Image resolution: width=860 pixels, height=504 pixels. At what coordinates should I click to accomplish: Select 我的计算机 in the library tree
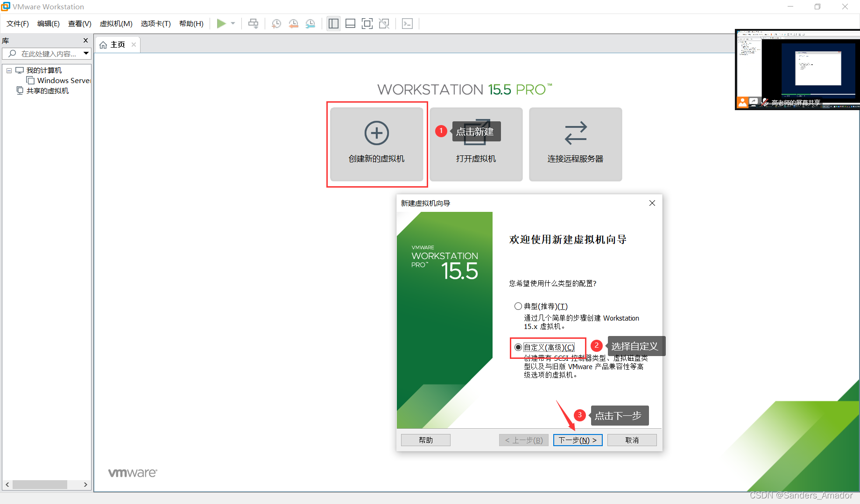point(44,70)
